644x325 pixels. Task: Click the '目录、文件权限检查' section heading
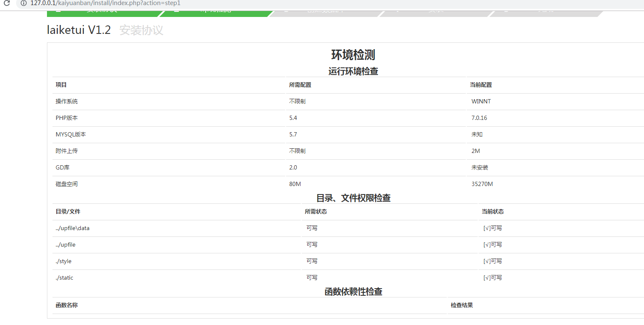pos(353,198)
